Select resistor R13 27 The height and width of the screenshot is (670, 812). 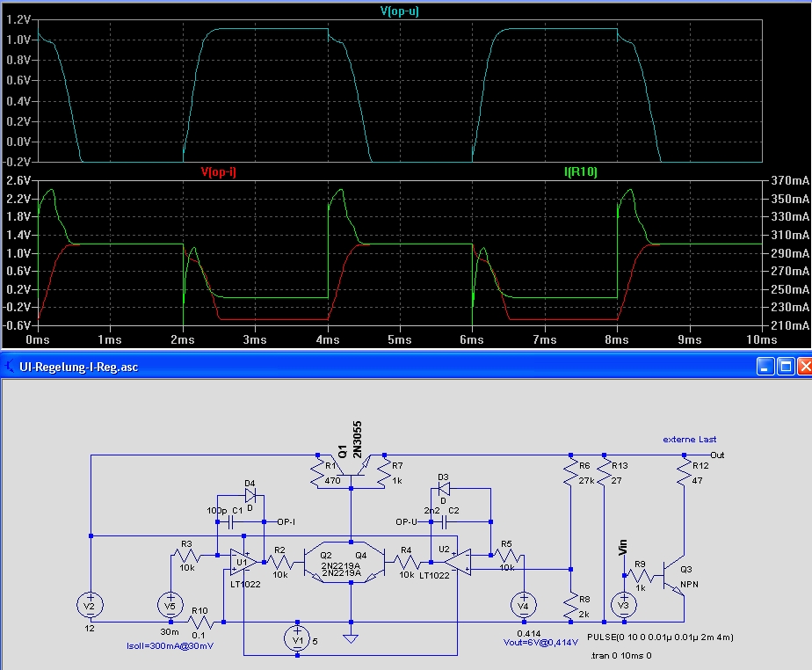tap(604, 471)
